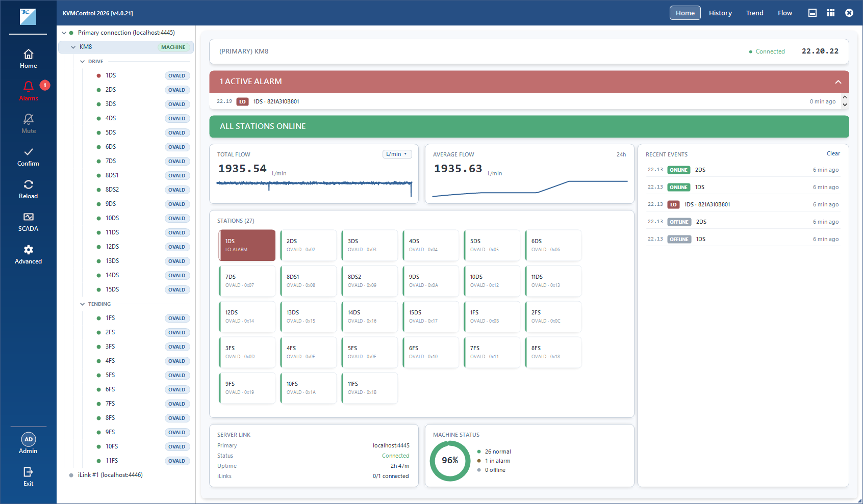The height and width of the screenshot is (504, 863).
Task: Click the ONLINE badge for 1DS event
Action: [x=678, y=187]
